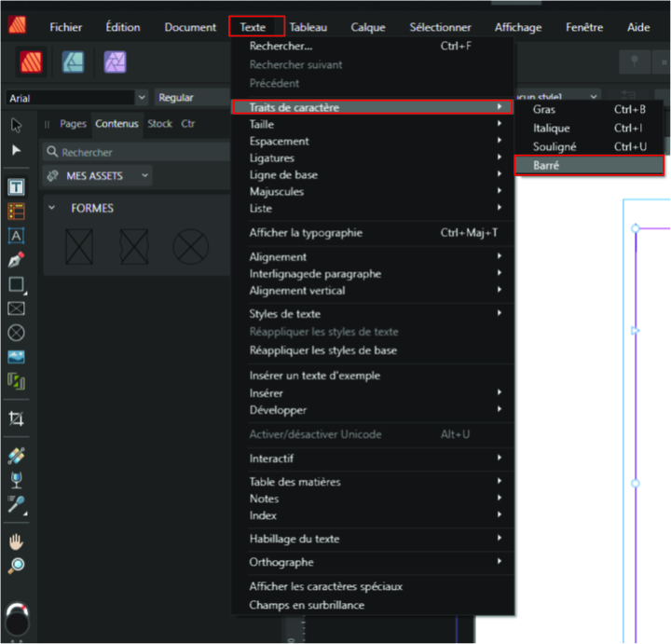Screen dimensions: 671x644
Task: Open the Aide menu
Action: (638, 27)
